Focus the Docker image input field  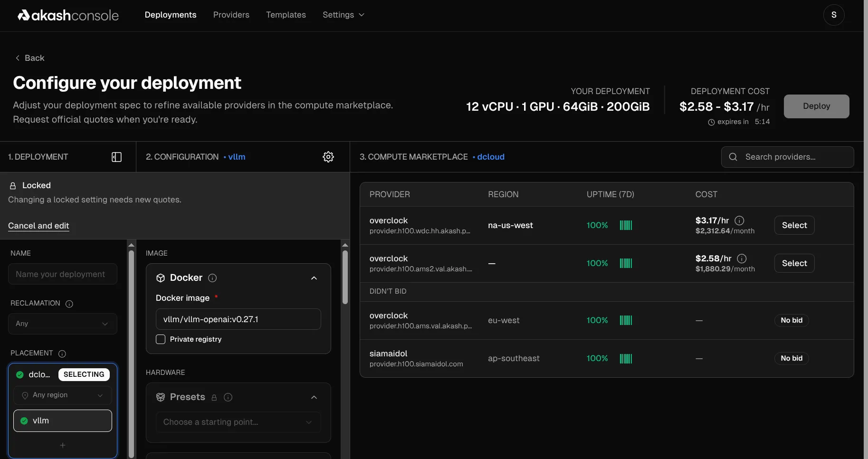pos(238,319)
